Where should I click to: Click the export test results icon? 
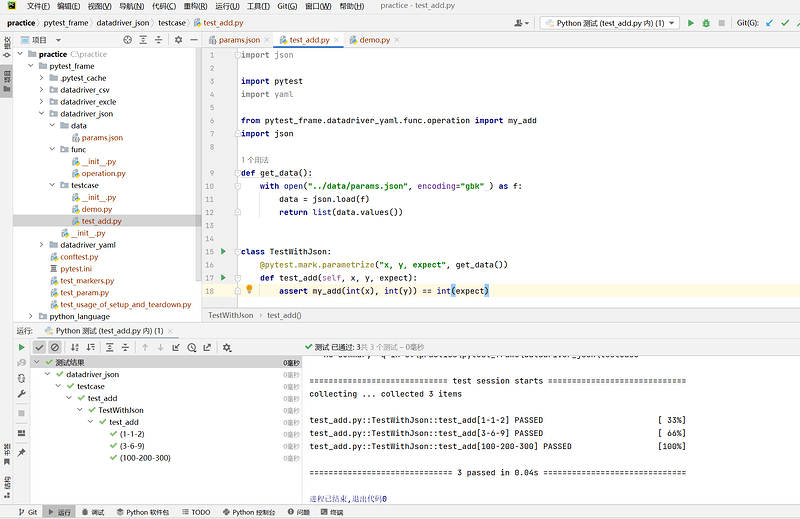(207, 348)
